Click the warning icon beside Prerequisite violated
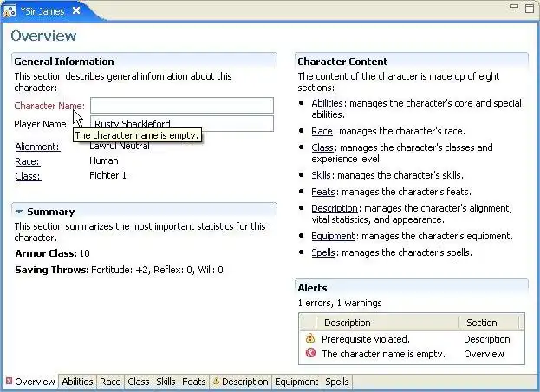The image size is (540, 392). click(x=310, y=338)
